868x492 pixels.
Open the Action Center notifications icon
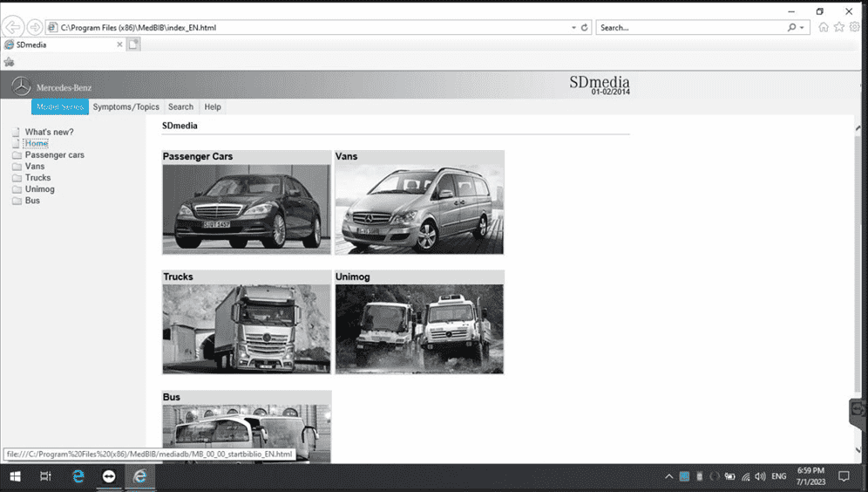click(x=844, y=476)
